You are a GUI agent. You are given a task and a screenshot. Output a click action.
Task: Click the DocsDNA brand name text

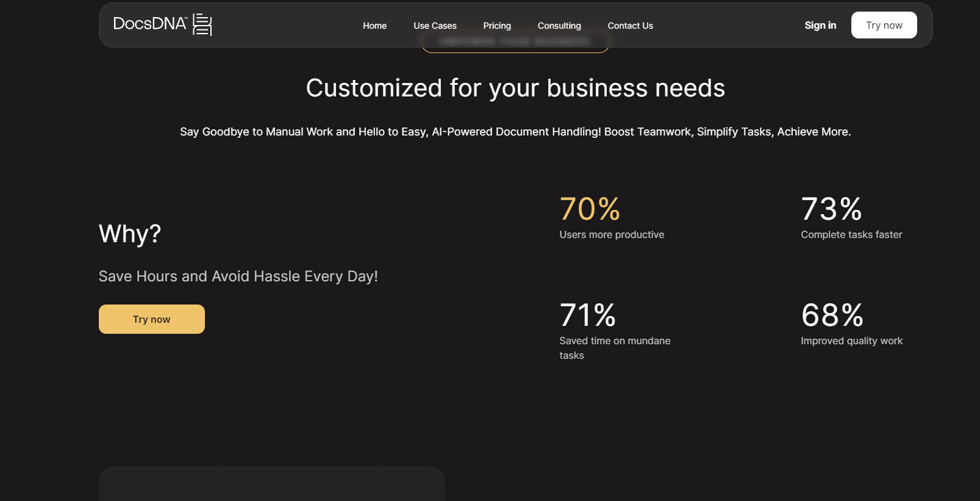point(150,24)
